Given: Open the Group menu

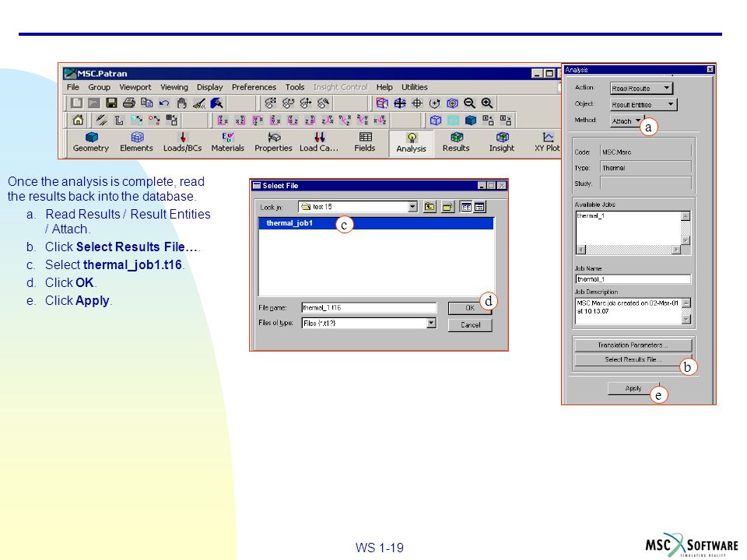Looking at the screenshot, I should tap(99, 87).
